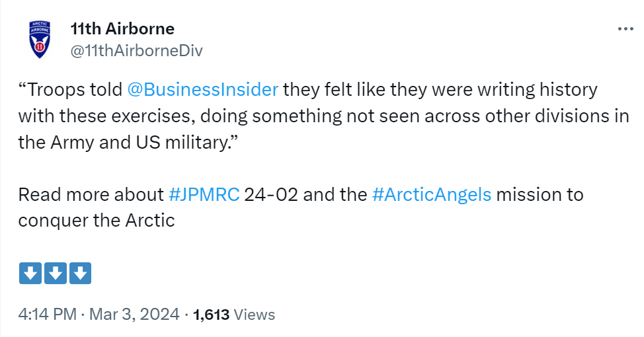Click the Views label
This screenshot has height=337, width=644.
255,315
